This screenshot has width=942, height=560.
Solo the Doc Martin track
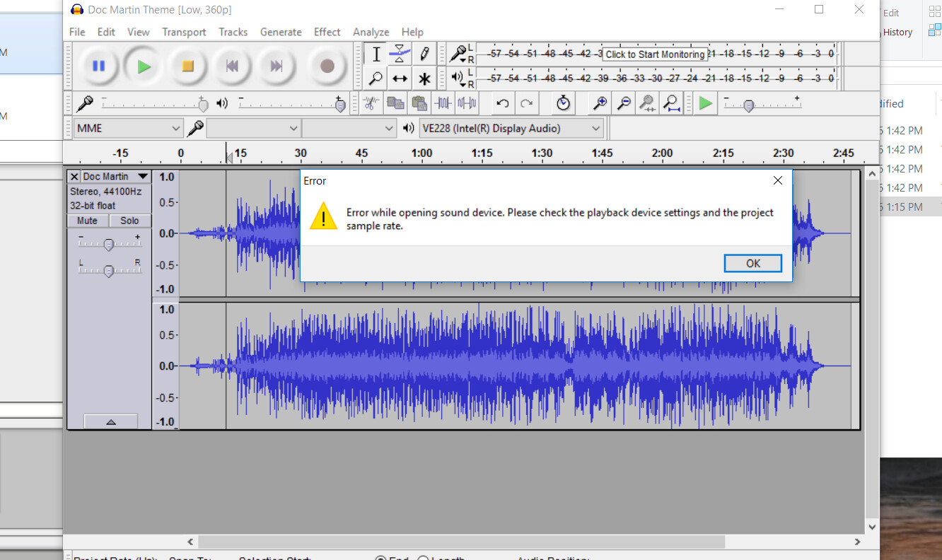click(x=129, y=221)
